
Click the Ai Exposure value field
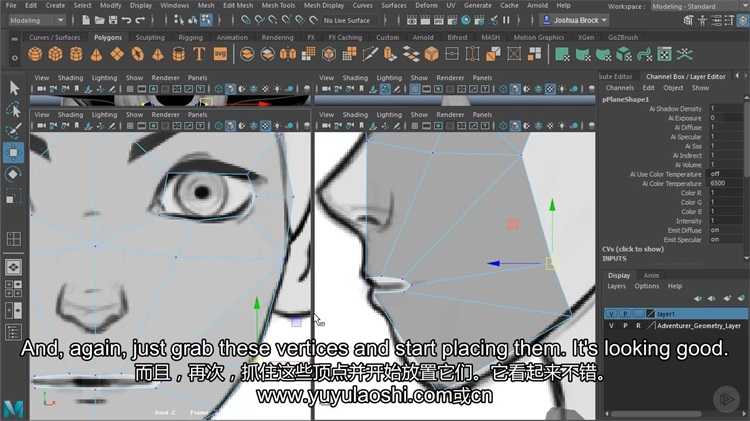726,118
